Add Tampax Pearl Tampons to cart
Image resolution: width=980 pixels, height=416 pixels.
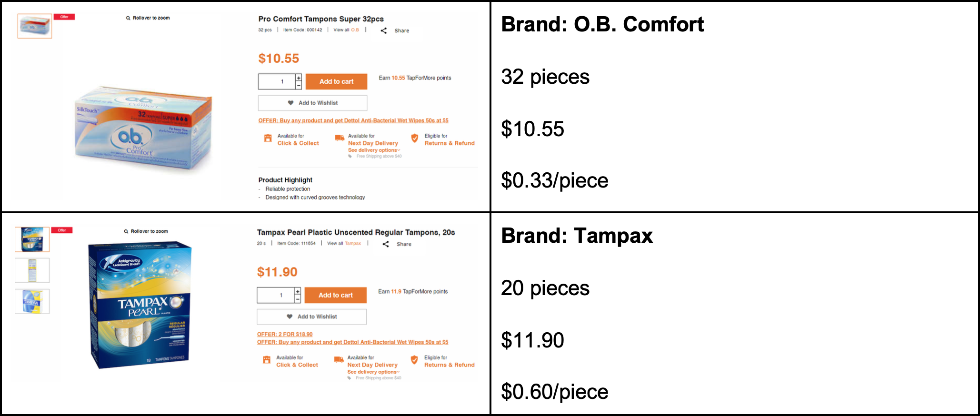(335, 295)
